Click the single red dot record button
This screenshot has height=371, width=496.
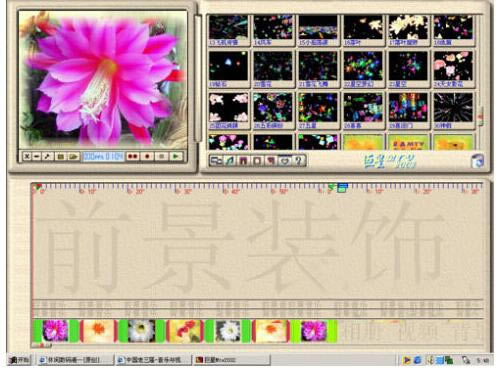click(x=147, y=156)
